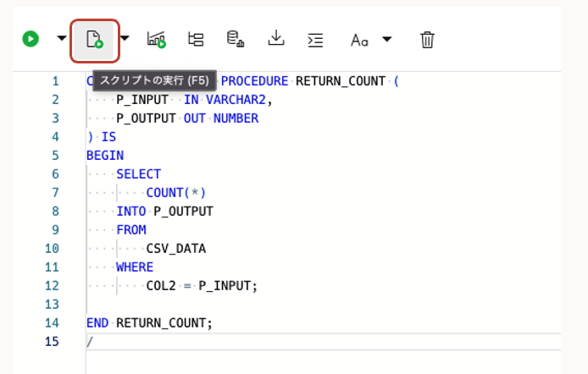Click line number 15 in gutter
This screenshot has width=588, height=374.
pyautogui.click(x=53, y=342)
